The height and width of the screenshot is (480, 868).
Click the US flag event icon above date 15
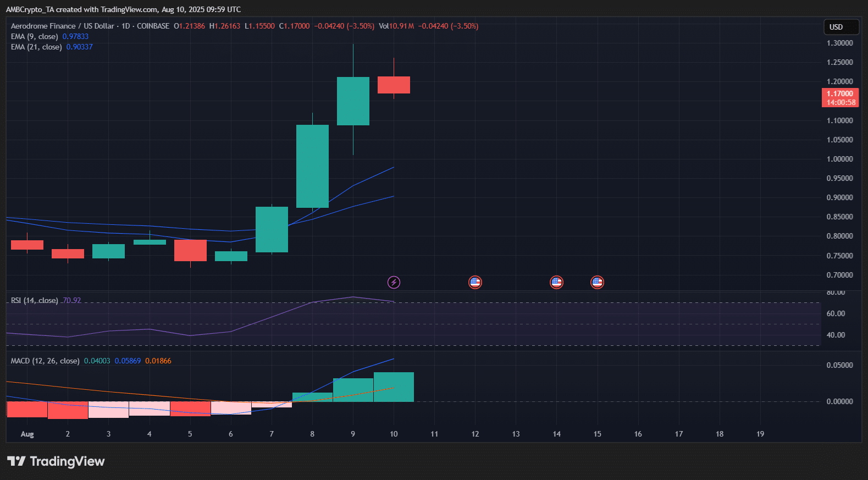(x=597, y=283)
